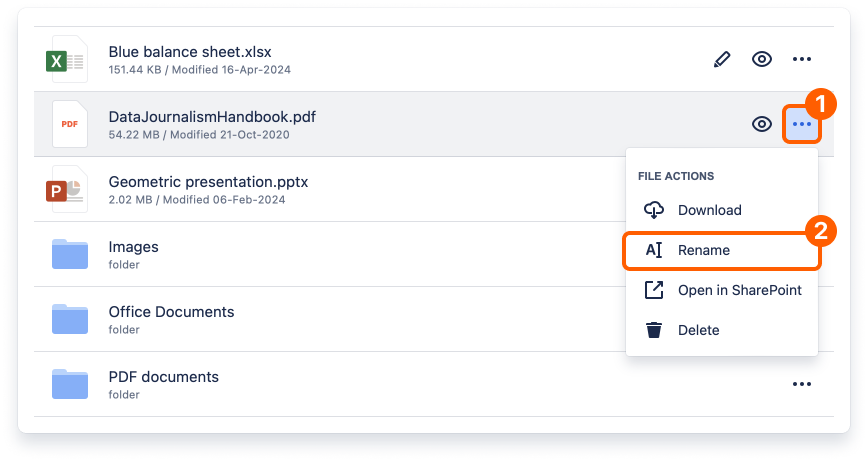Click the Excel file icon
Screen dimensions: 868x461
coord(68,60)
